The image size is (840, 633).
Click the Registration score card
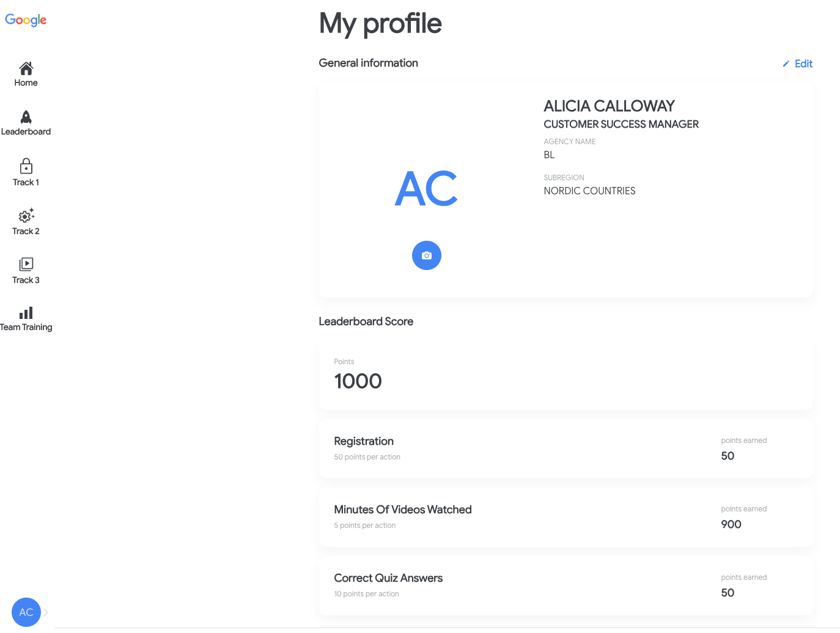(x=566, y=448)
